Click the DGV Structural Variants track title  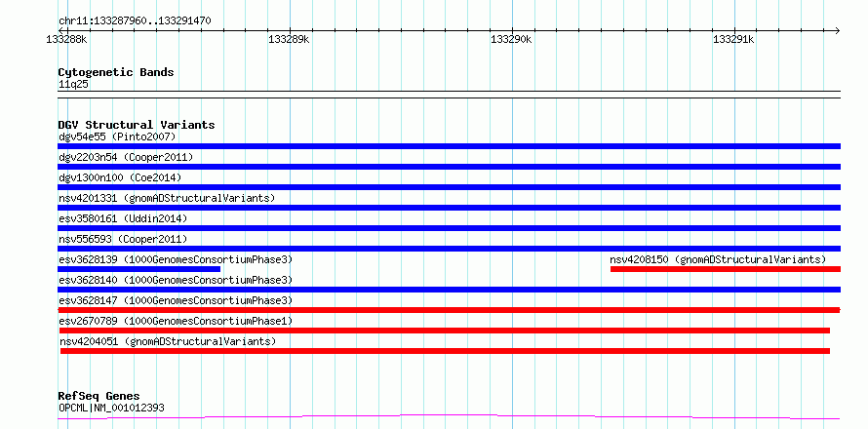[x=137, y=125]
